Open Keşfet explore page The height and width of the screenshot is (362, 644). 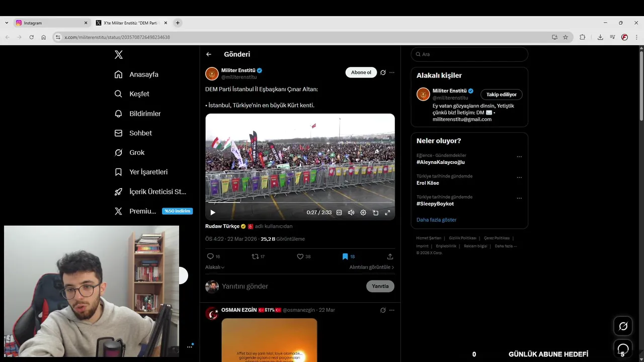[132, 94]
